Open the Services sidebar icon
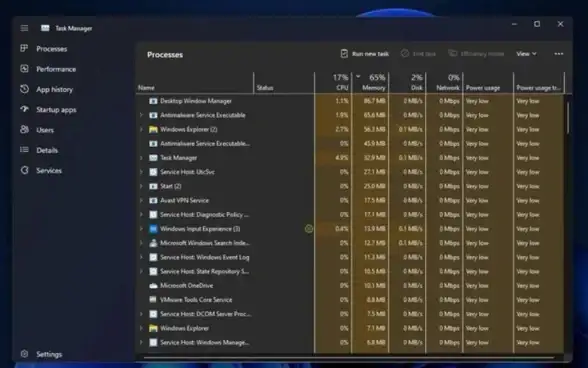588x368 pixels. click(x=24, y=170)
